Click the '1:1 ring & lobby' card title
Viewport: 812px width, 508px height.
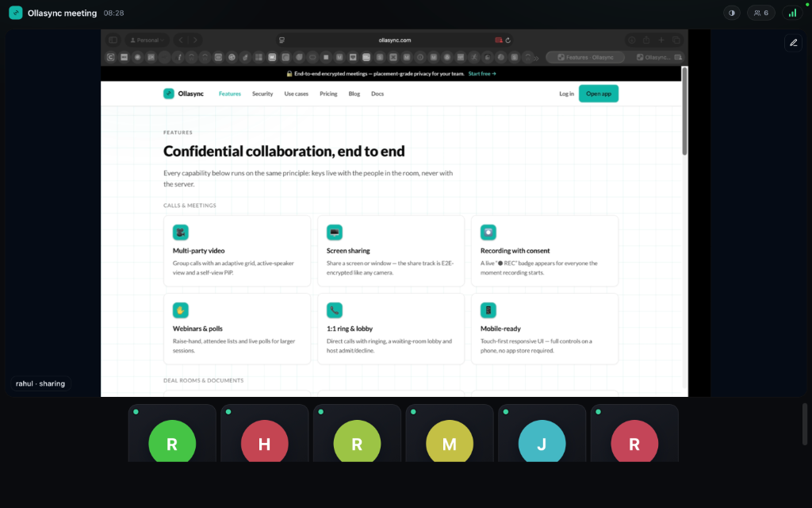(x=350, y=329)
